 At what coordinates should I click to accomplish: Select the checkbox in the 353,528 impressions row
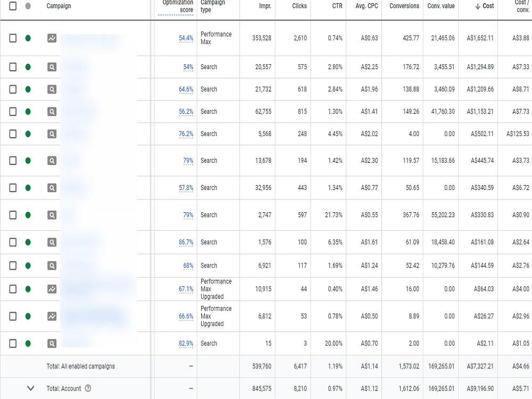pos(13,38)
